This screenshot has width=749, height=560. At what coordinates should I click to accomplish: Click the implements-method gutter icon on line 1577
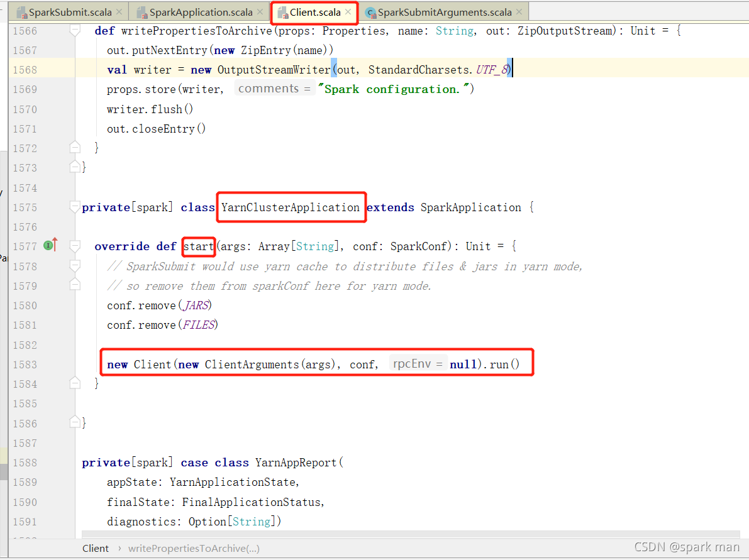coord(50,245)
